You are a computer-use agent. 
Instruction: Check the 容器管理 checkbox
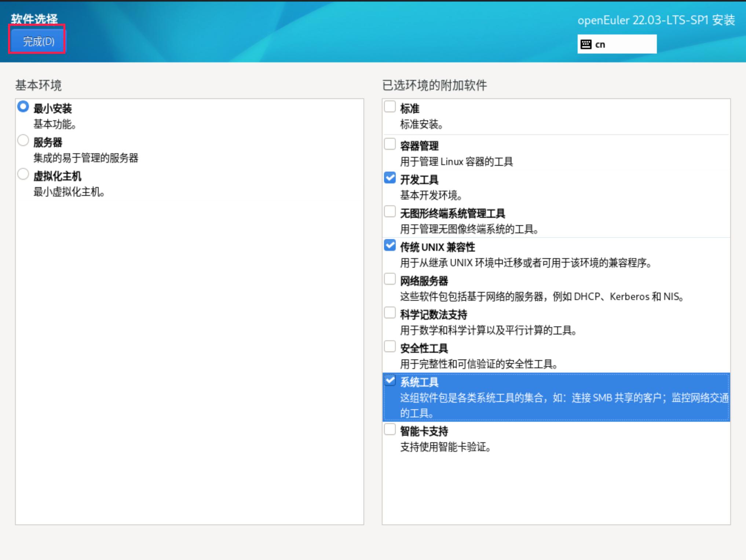(x=390, y=144)
